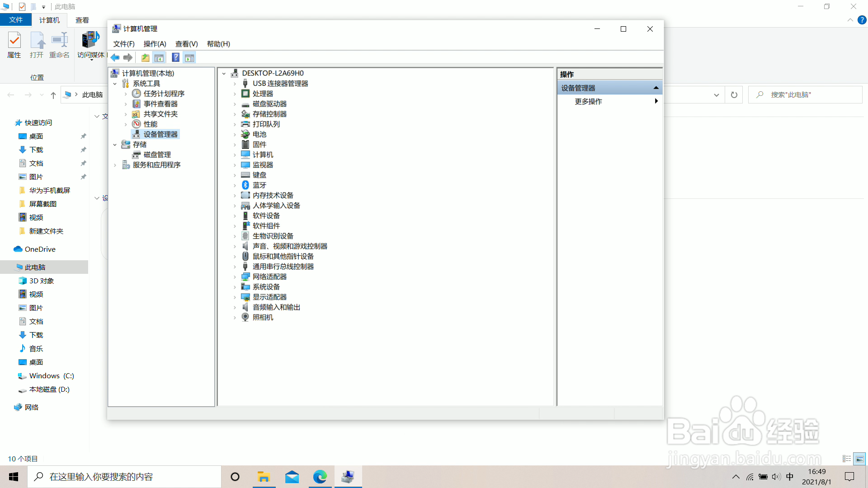Open File Explorer from the taskbar
868x488 pixels.
(x=264, y=477)
